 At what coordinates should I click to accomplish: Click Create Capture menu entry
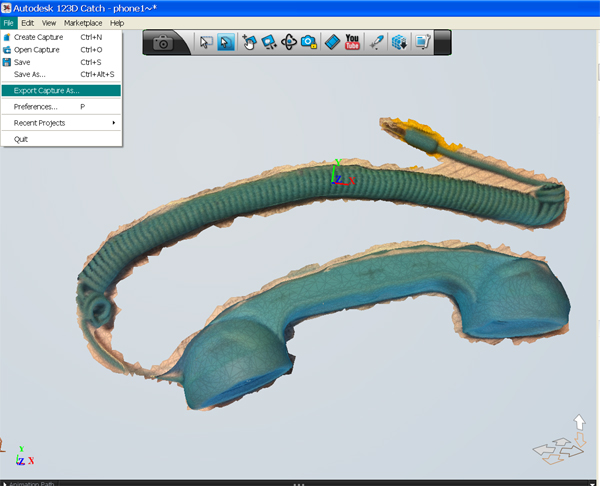pyautogui.click(x=39, y=37)
